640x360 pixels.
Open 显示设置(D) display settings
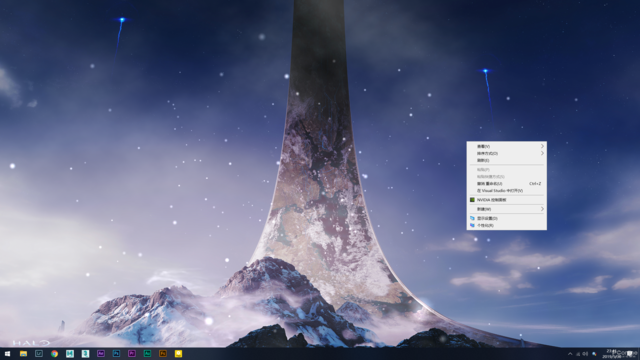coord(507,218)
